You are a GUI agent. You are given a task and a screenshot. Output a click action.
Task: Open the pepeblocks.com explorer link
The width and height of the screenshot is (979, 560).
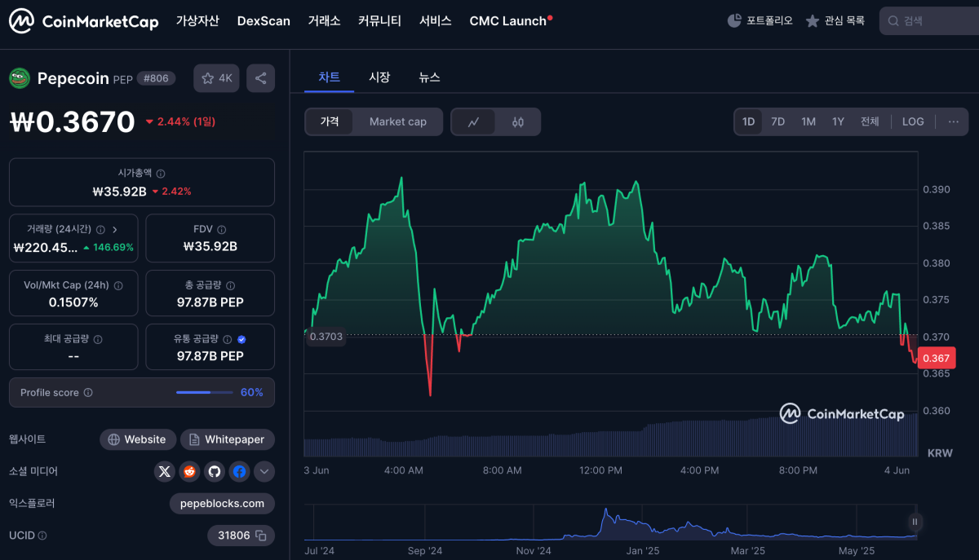(x=222, y=504)
